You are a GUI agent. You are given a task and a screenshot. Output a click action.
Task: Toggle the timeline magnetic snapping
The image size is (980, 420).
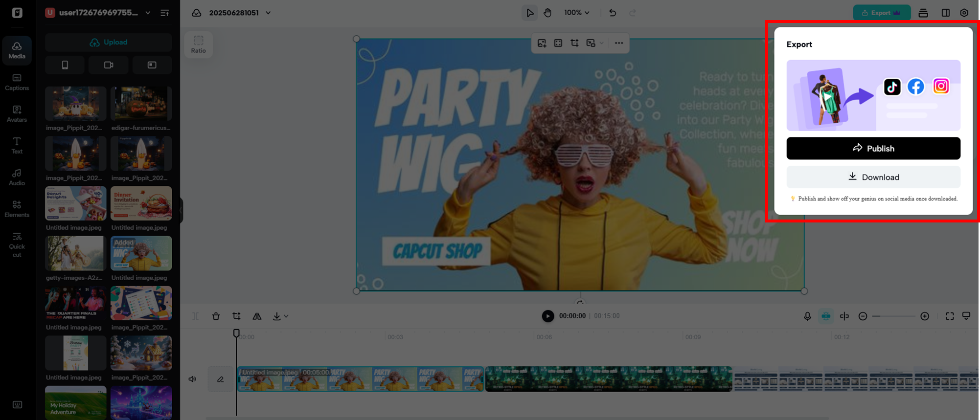click(x=826, y=316)
